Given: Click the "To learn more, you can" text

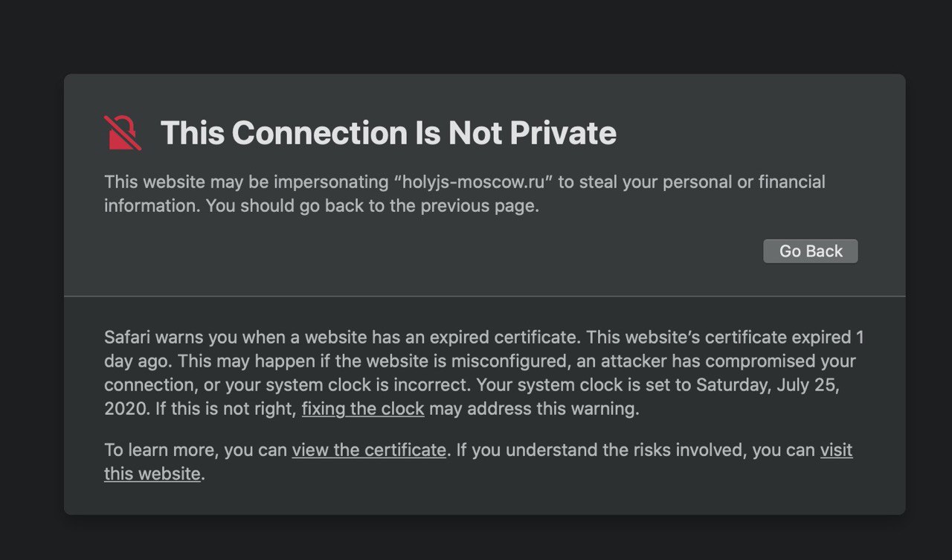Looking at the screenshot, I should click(196, 450).
